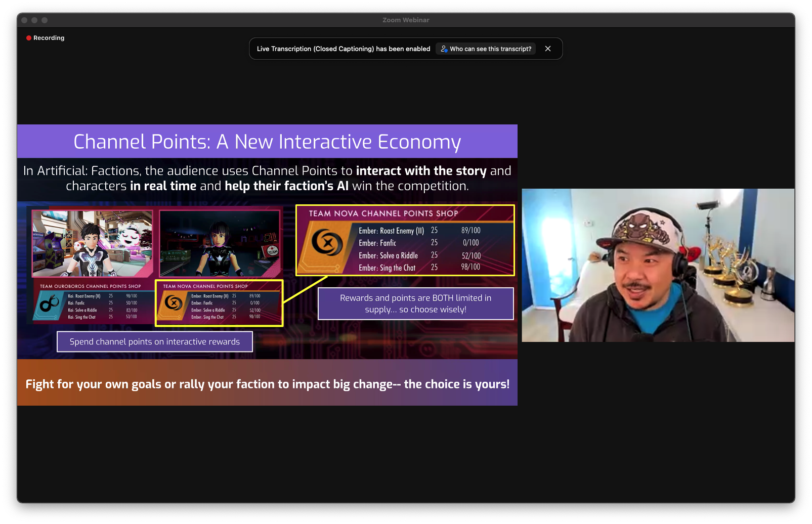
Task: Click 'Kai: Fanfic' reward row
Action: point(102,303)
